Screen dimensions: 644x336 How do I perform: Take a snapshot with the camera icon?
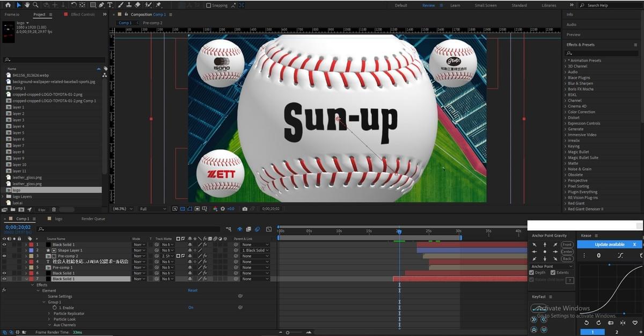coord(245,209)
